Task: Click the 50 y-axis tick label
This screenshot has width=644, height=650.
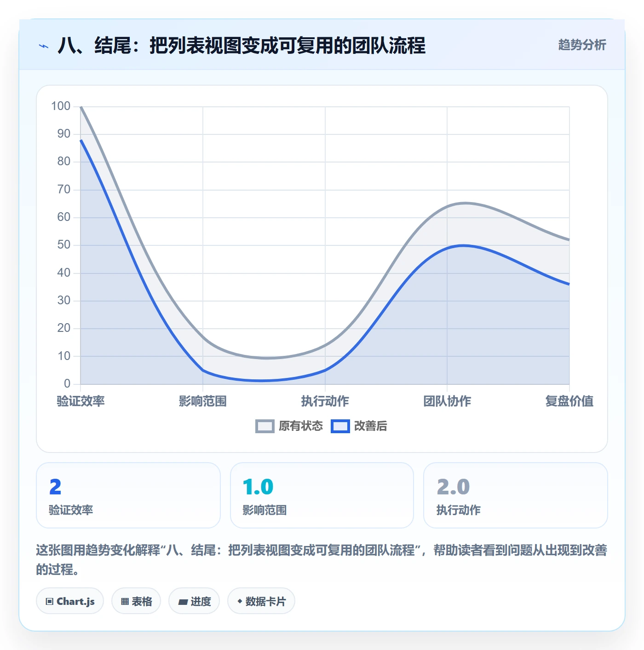Action: 64,245
